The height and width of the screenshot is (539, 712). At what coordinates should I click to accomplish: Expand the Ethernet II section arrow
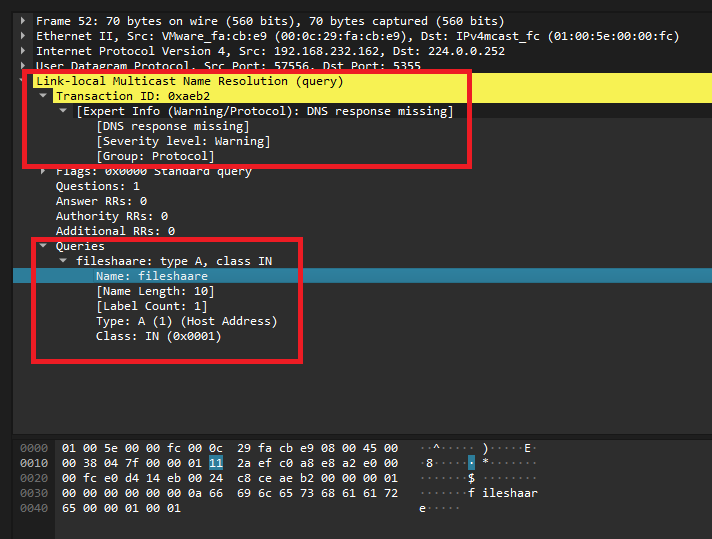coord(25,36)
